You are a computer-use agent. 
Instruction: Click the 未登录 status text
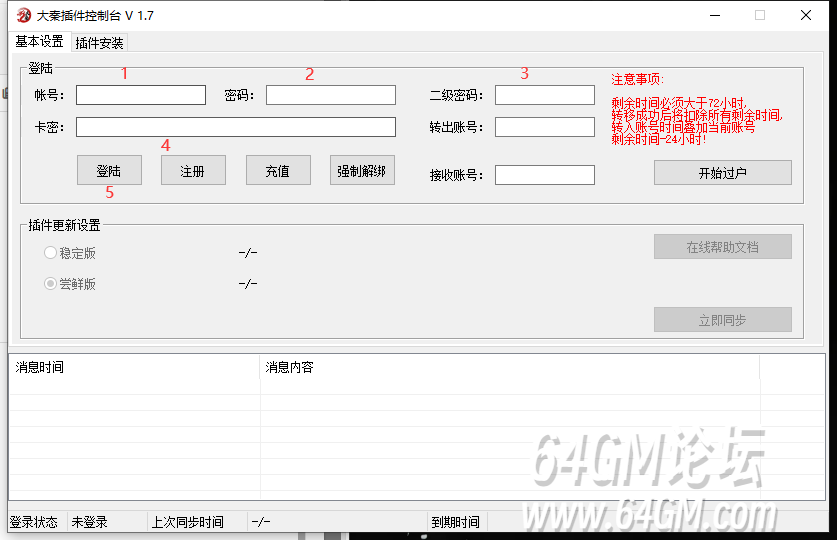[x=90, y=522]
